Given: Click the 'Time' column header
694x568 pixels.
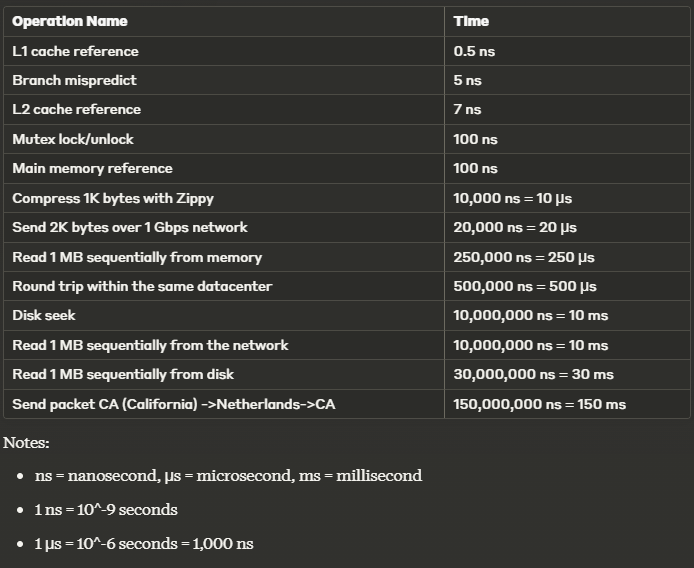Looking at the screenshot, I should [x=471, y=21].
